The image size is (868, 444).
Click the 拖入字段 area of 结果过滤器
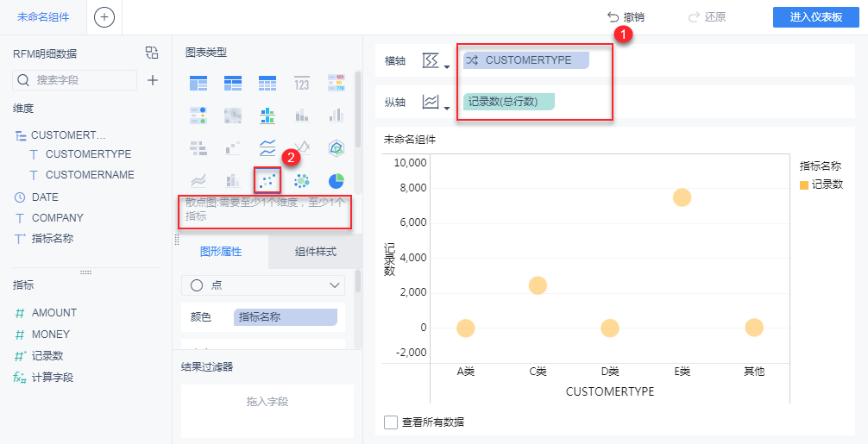point(267,411)
